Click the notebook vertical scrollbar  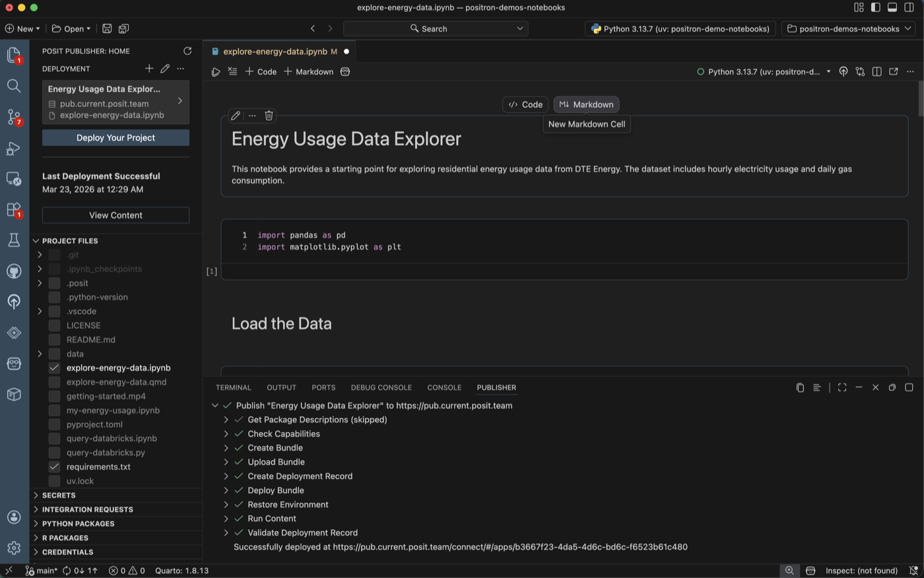click(920, 98)
